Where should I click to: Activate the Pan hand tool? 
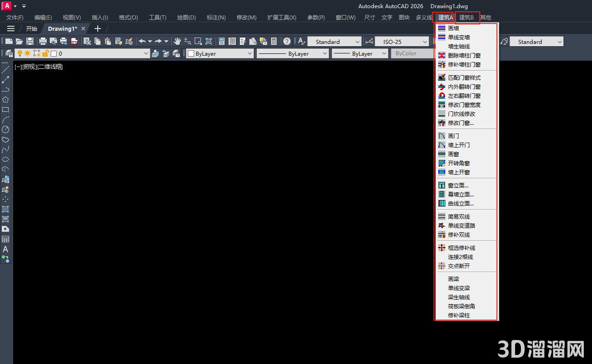click(177, 41)
